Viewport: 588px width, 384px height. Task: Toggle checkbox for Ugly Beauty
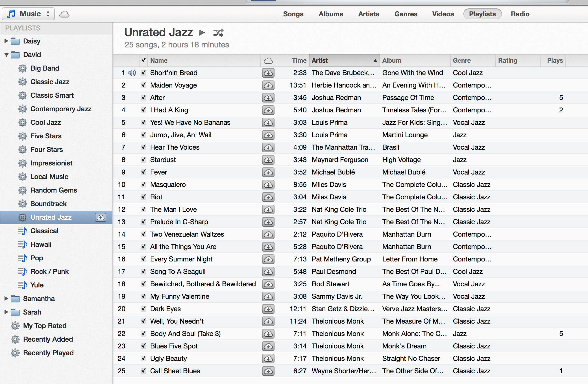tap(143, 358)
